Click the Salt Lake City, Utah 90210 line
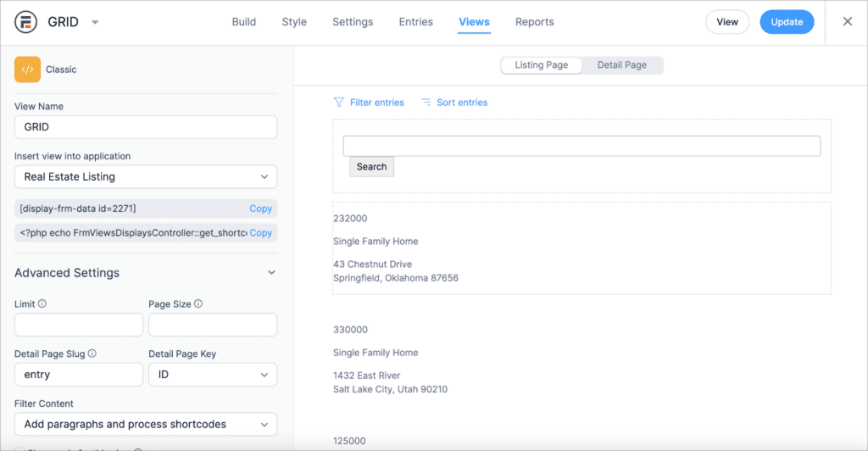 (x=390, y=389)
